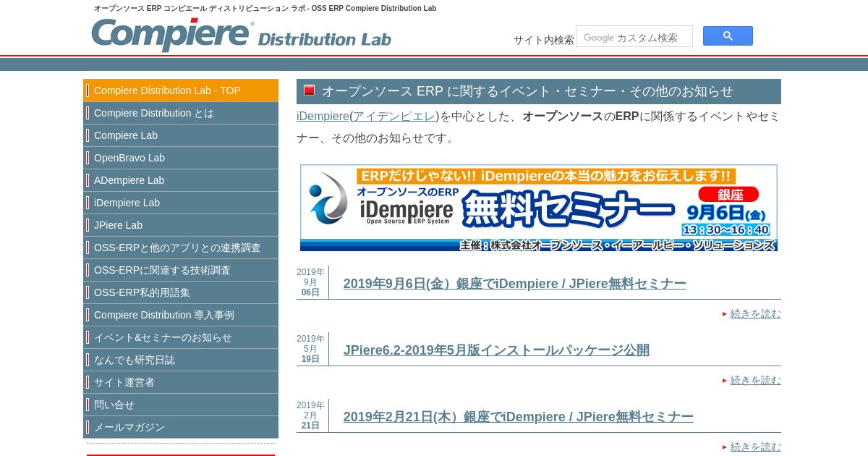The image size is (868, 456).
Task: Open 'Compiere Distribution 導入事例' sidebar item
Action: 181,315
